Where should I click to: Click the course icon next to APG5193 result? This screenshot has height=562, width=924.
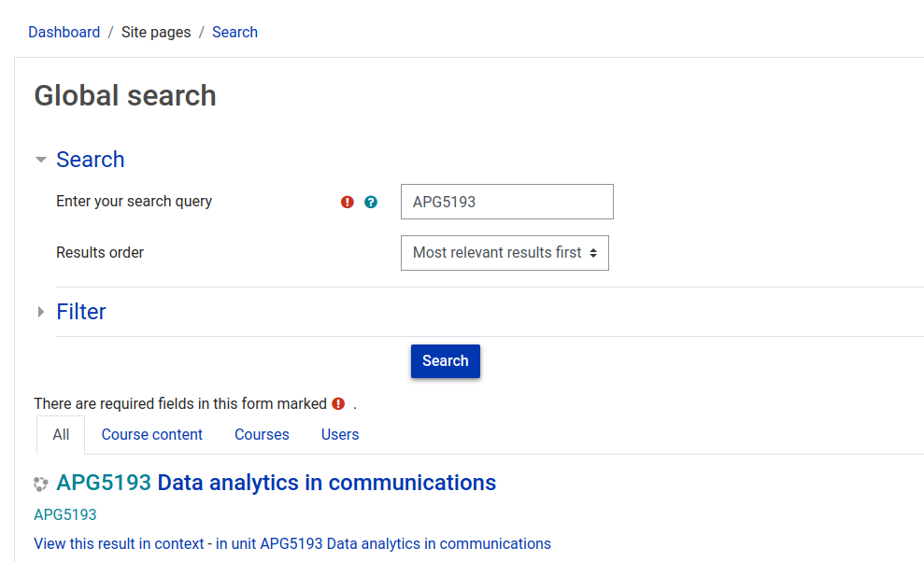(41, 485)
